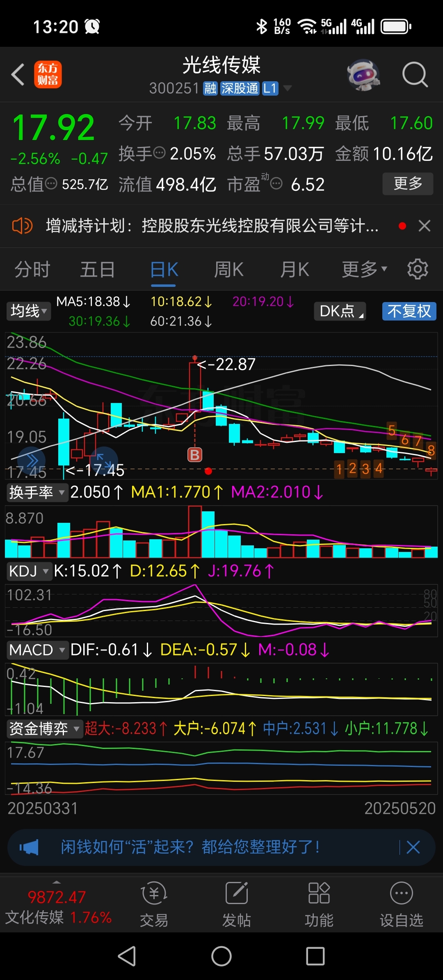Switch to 分时 intraday tab
The width and height of the screenshot is (443, 980).
(x=32, y=270)
